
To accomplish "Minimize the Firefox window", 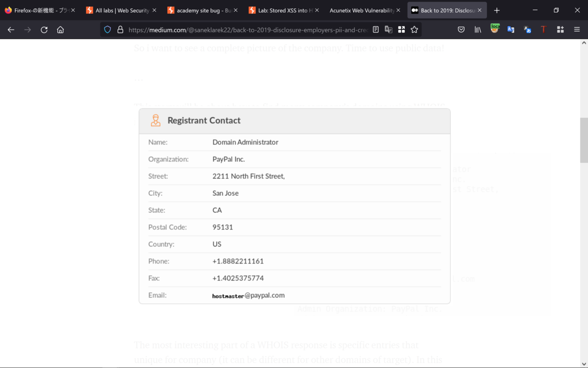I will [535, 10].
